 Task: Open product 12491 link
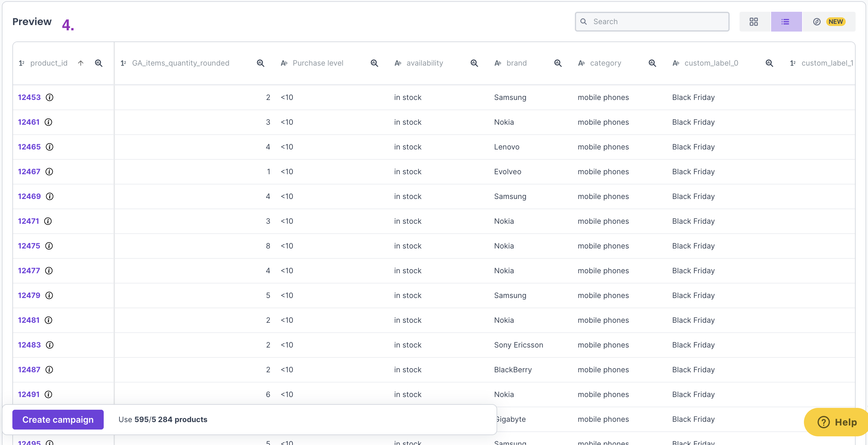point(29,395)
